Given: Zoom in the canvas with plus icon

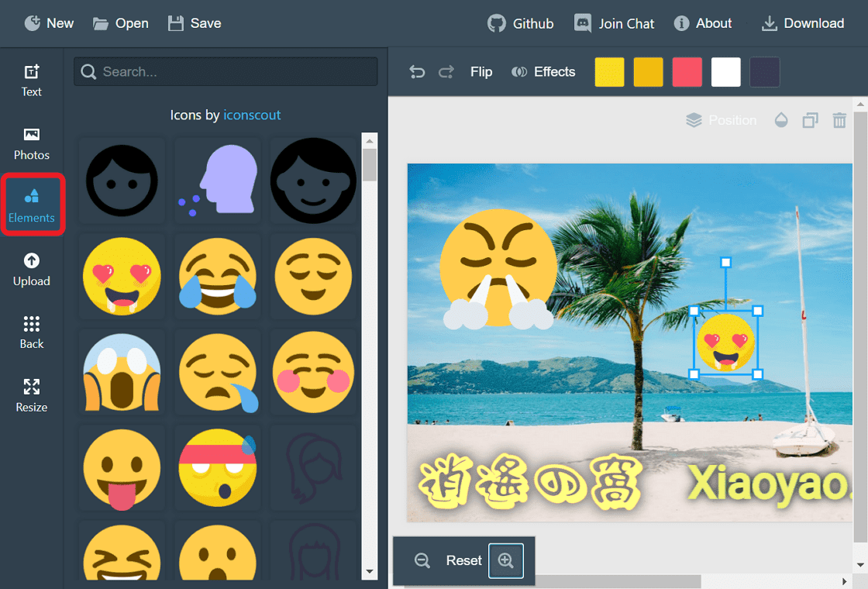Looking at the screenshot, I should pyautogui.click(x=506, y=560).
